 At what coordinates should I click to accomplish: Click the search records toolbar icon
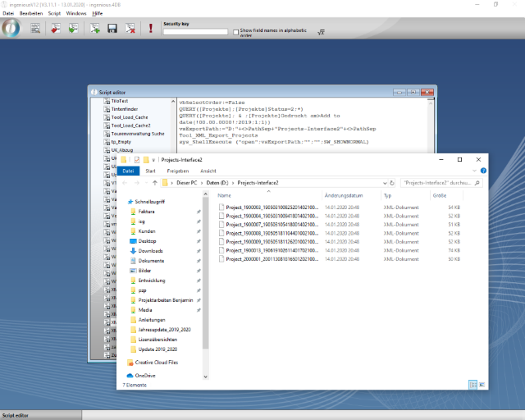coord(36,29)
